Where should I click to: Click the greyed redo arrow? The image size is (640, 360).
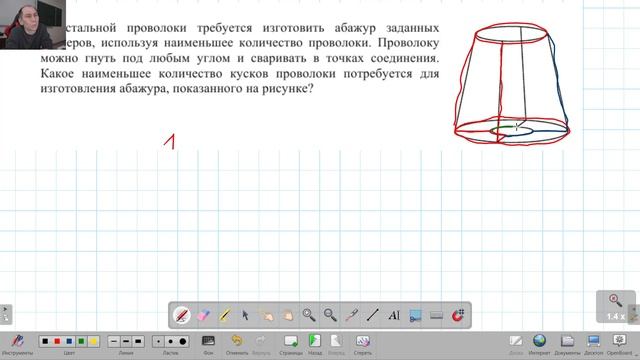tap(261, 344)
